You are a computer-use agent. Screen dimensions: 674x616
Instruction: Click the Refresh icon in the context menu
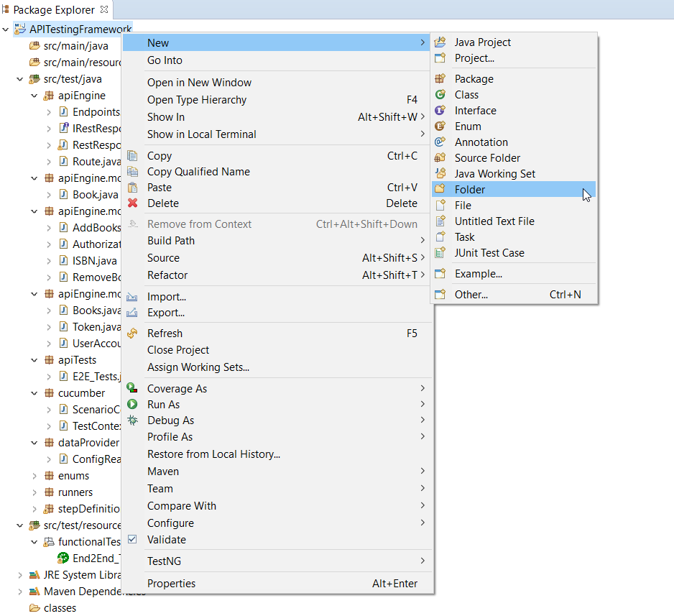coord(134,333)
